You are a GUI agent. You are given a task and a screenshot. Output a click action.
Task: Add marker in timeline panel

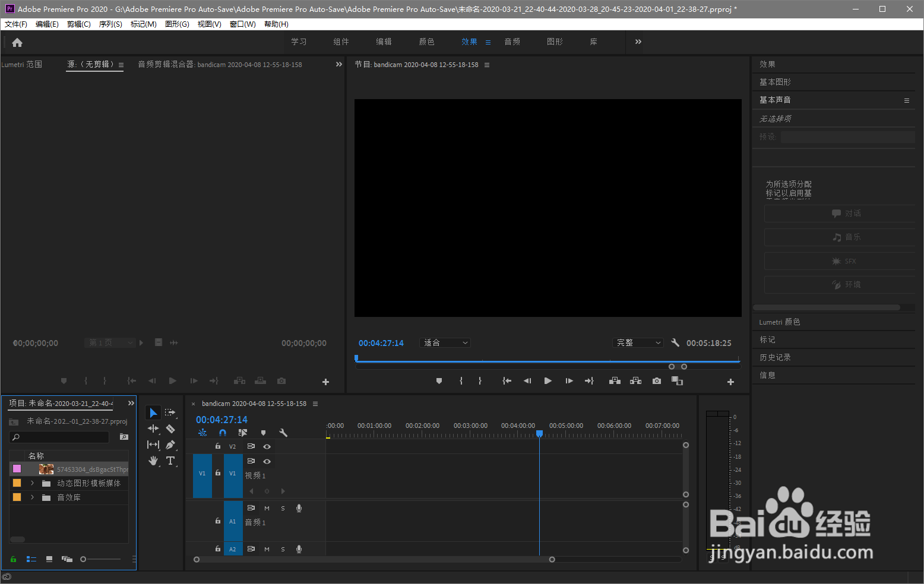point(263,433)
